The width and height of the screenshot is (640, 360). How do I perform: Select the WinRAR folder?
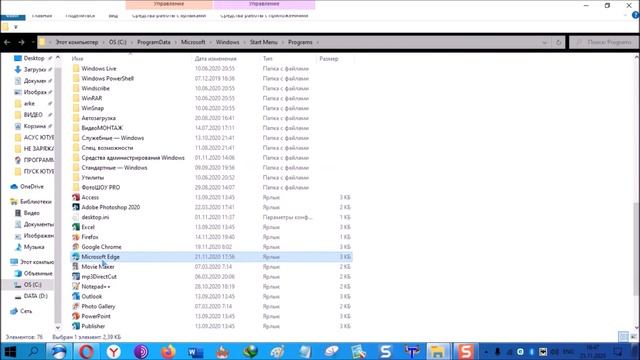[x=91, y=98]
